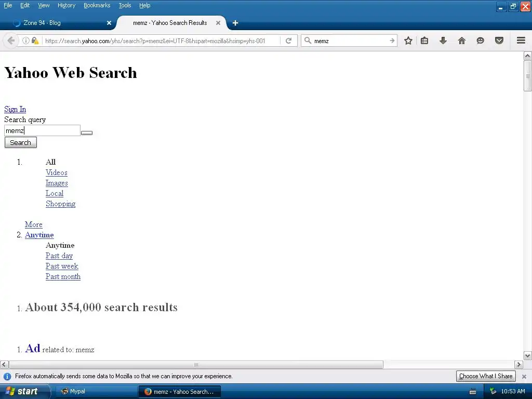The height and width of the screenshot is (399, 532).
Task: Filter results by Past day
Action: 59,256
